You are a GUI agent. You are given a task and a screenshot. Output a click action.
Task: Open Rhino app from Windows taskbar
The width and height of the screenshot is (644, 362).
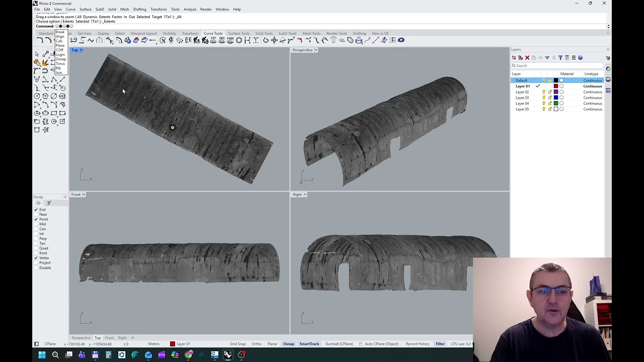point(228,355)
